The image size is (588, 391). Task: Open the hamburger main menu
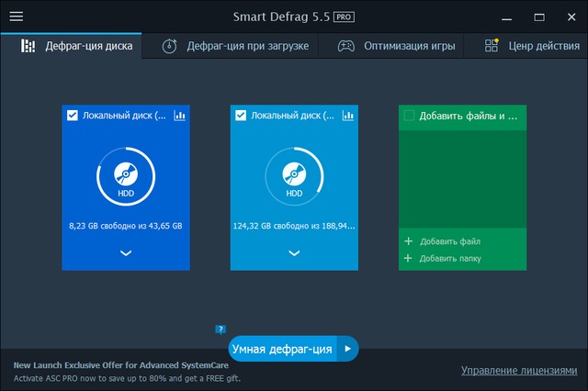click(x=17, y=17)
